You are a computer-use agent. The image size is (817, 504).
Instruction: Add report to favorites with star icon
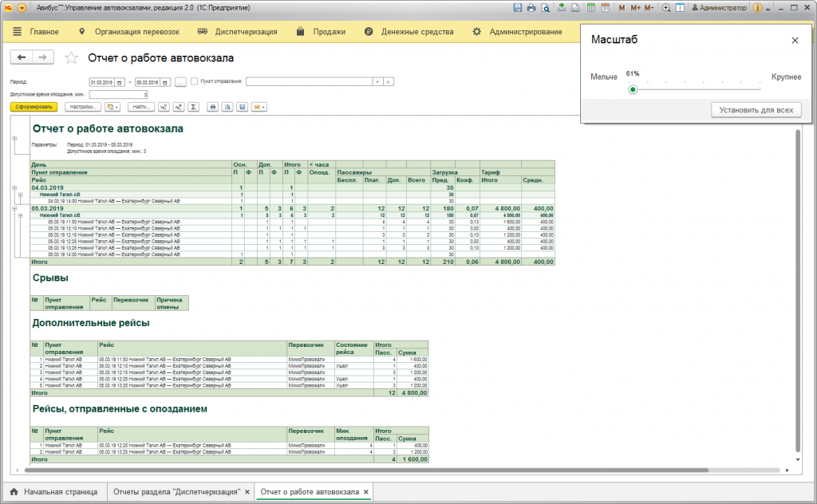pyautogui.click(x=72, y=58)
